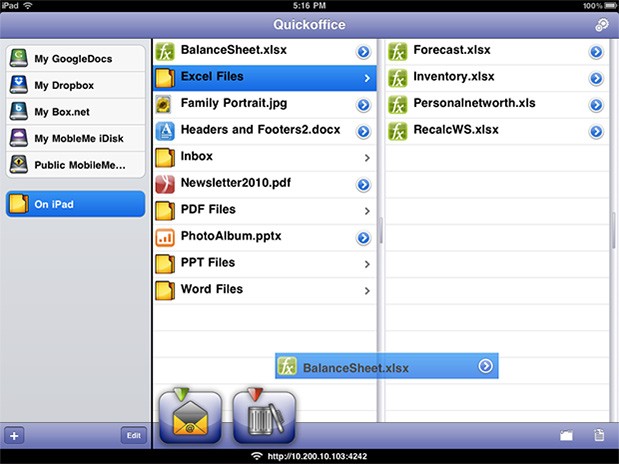This screenshot has width=619, height=464.
Task: Open details arrow for Newsletter2010.pdf
Action: point(364,185)
